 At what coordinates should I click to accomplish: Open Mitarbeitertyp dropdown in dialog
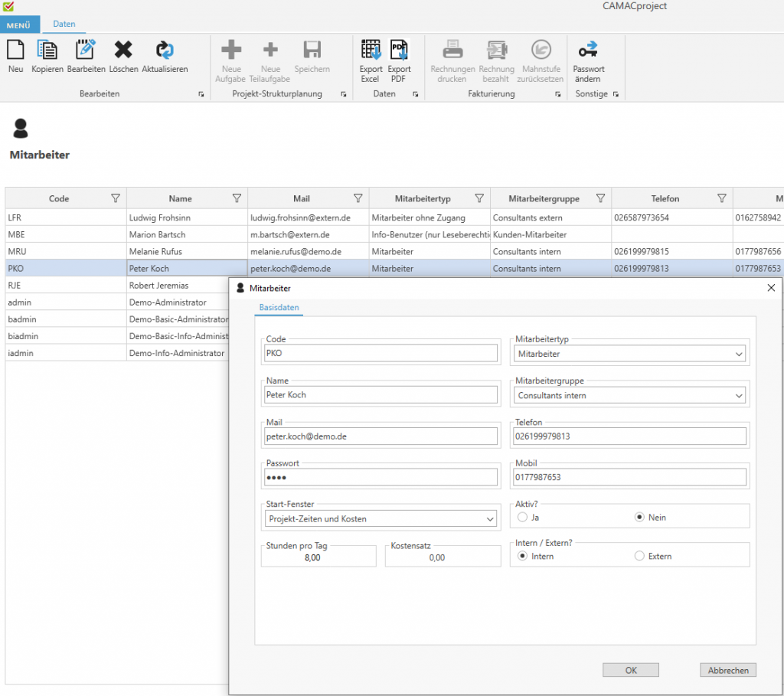coord(630,354)
